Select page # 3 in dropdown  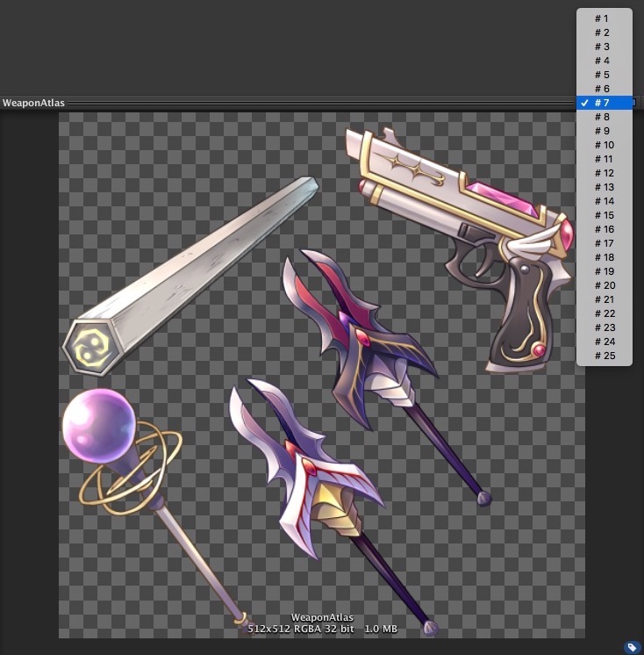(604, 47)
